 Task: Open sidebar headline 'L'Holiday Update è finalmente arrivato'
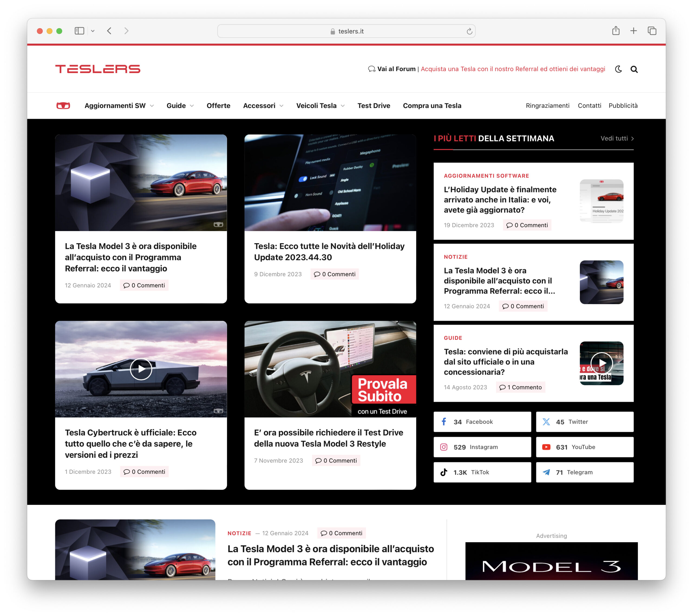pyautogui.click(x=500, y=200)
